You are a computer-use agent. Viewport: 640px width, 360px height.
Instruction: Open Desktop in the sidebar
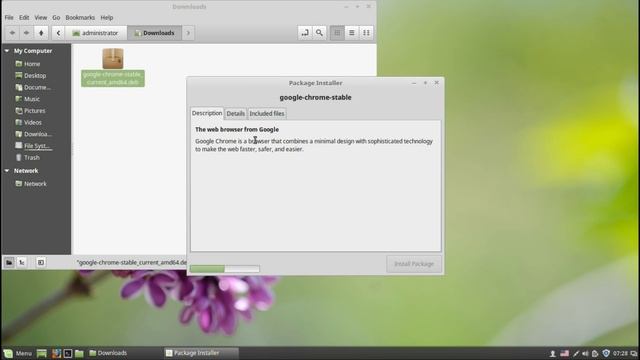click(31, 76)
